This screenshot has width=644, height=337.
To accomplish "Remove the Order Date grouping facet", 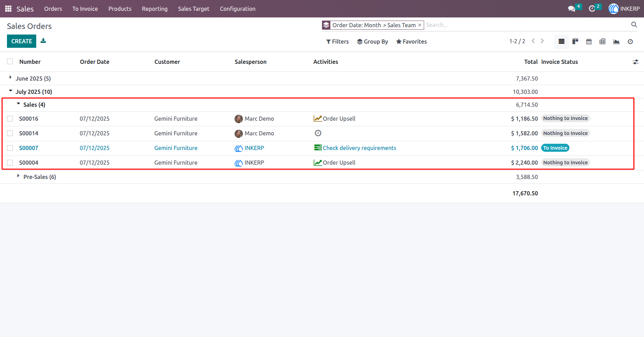I will click(420, 25).
